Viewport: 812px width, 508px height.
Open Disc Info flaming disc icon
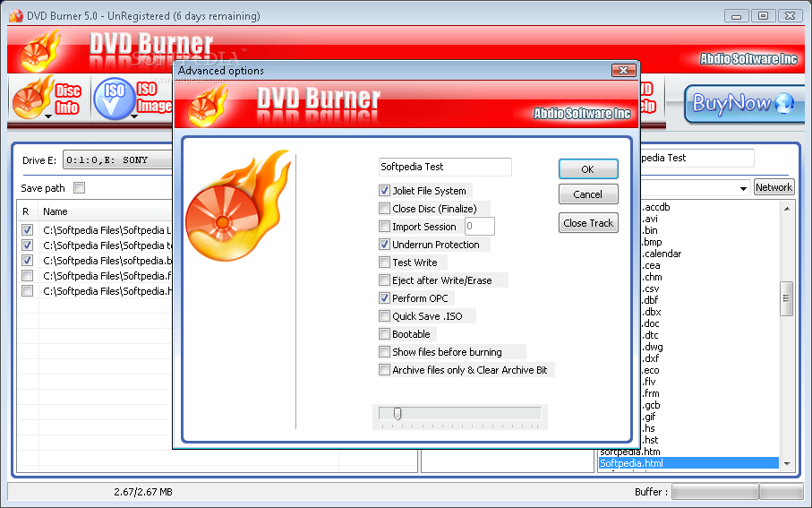[34, 98]
